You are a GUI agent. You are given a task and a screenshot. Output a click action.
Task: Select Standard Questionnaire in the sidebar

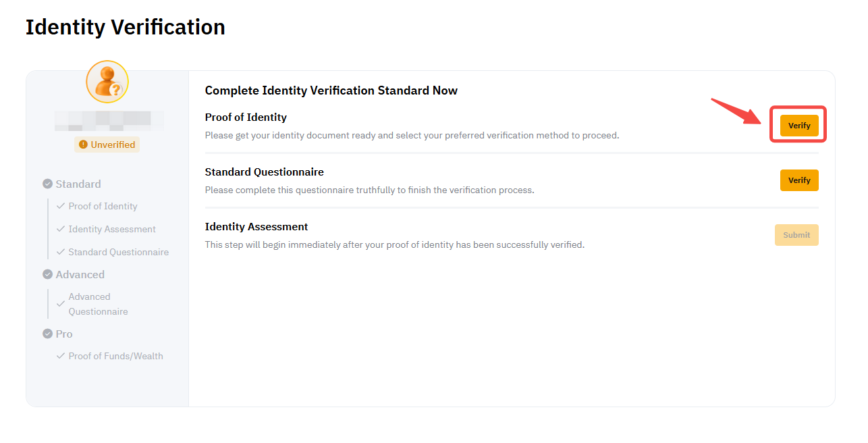[x=118, y=252]
